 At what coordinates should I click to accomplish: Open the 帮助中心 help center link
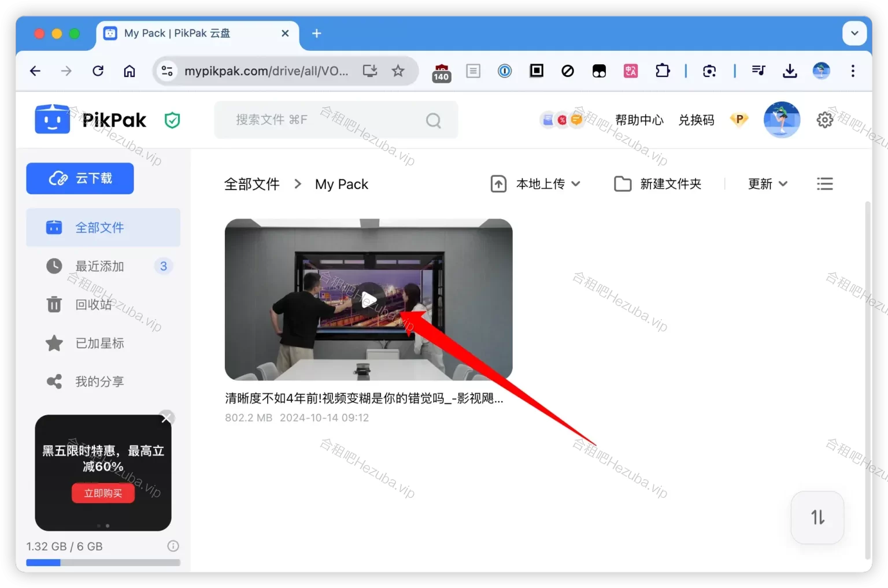[639, 120]
